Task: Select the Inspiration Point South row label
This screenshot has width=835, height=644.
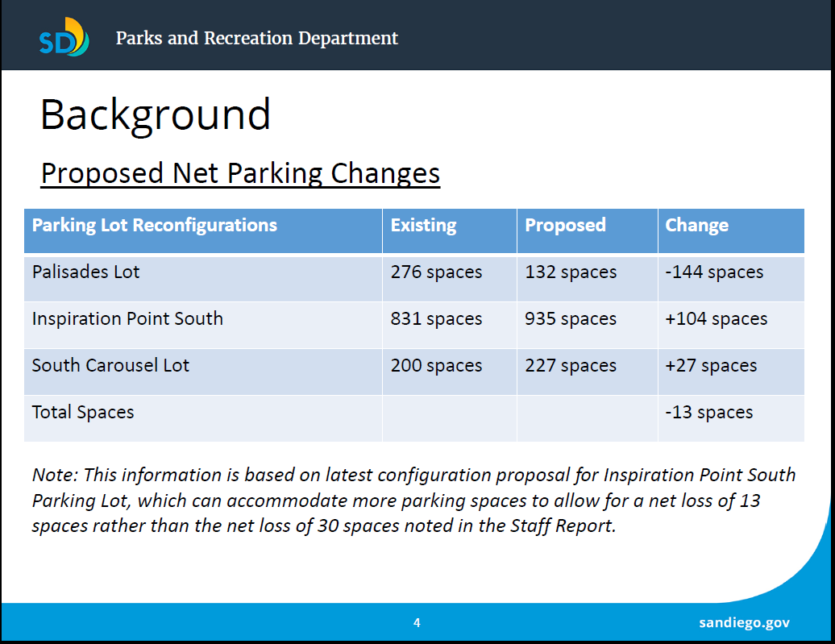Action: 127,318
